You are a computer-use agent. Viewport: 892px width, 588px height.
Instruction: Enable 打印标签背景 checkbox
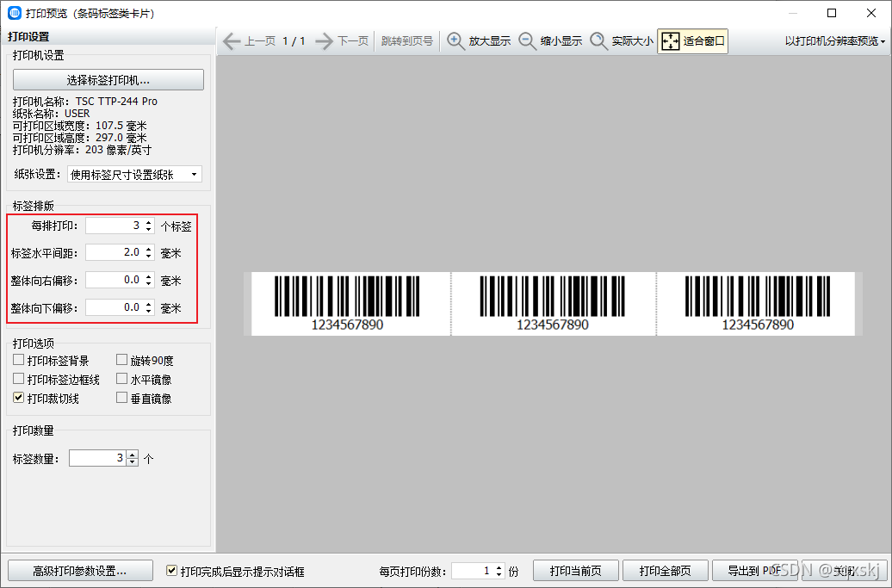(19, 360)
